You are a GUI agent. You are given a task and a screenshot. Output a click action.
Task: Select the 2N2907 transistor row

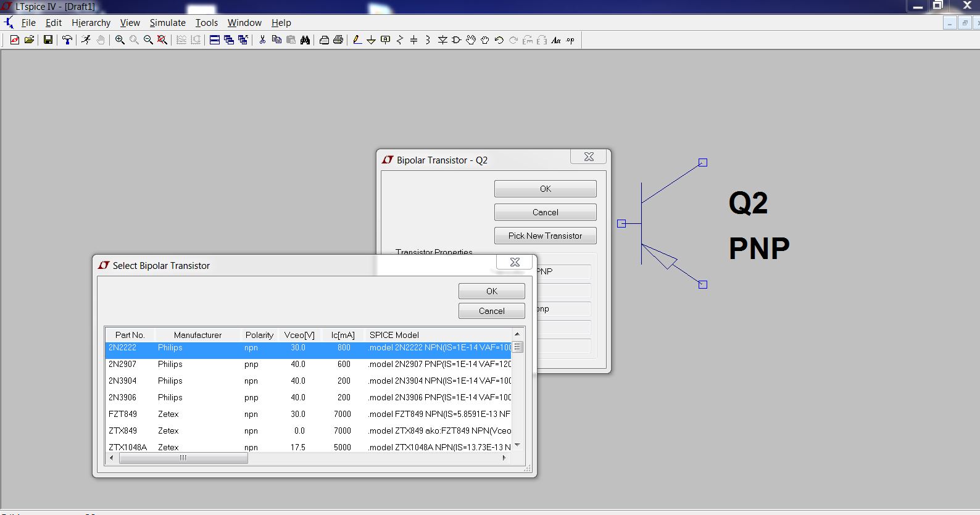point(308,365)
